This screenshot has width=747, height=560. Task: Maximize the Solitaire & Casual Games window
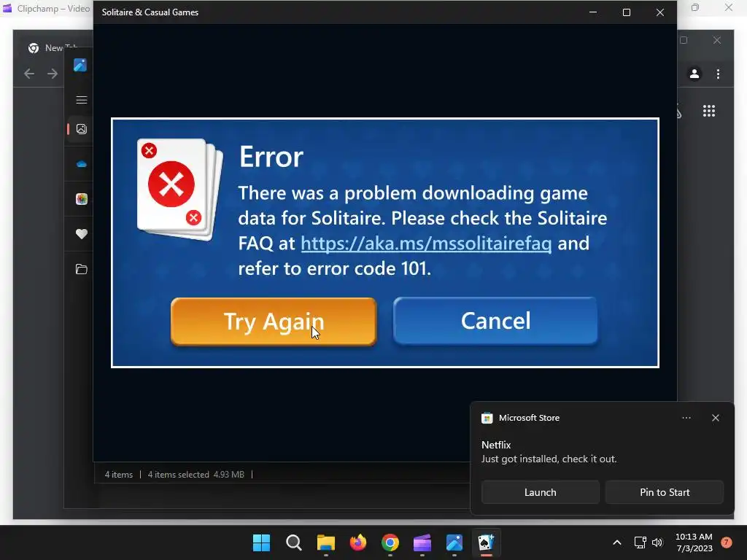click(627, 12)
